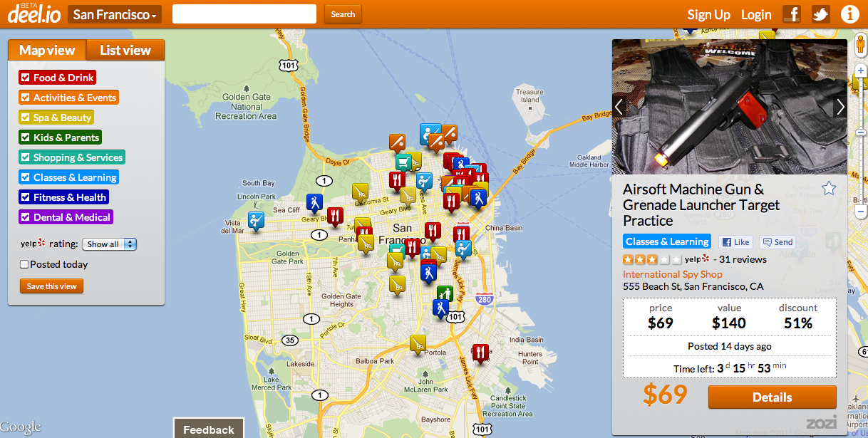Select the red Food marker near Hunters Point
Image resolution: width=868 pixels, height=438 pixels.
click(x=481, y=353)
